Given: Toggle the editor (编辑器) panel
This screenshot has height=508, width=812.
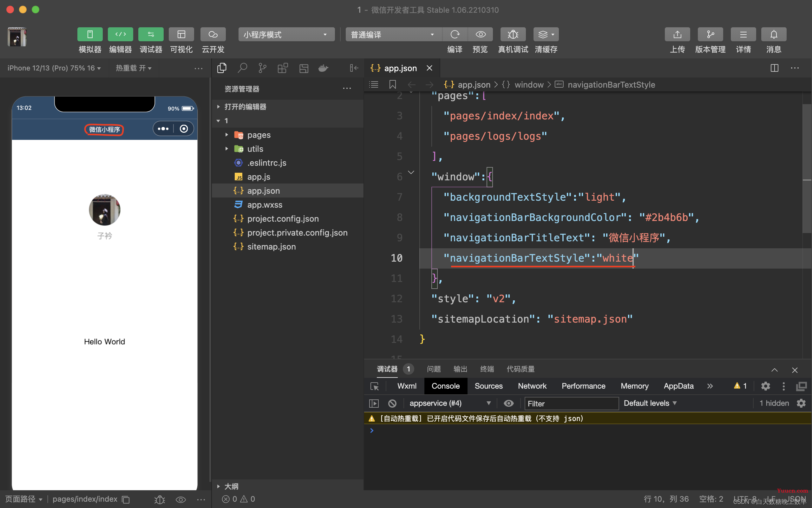Looking at the screenshot, I should [121, 34].
